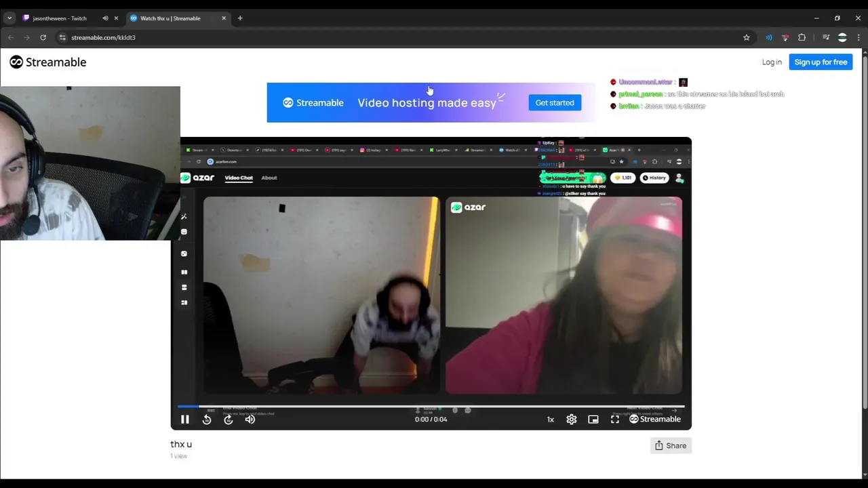Close the Twitch tab
This screenshot has width=868, height=488.
coord(116,18)
